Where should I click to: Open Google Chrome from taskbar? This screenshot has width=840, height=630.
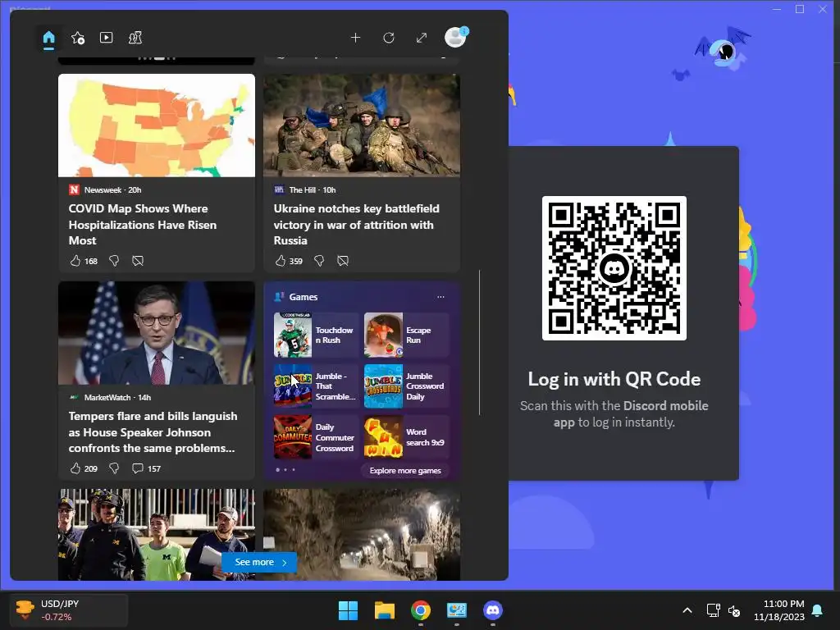(x=421, y=610)
